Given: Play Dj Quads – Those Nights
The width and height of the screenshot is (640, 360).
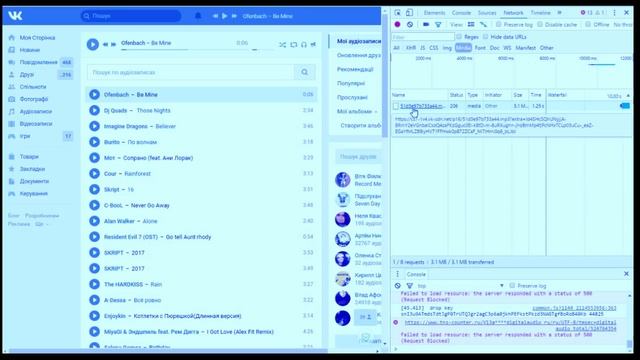Looking at the screenshot, I should pyautogui.click(x=94, y=110).
